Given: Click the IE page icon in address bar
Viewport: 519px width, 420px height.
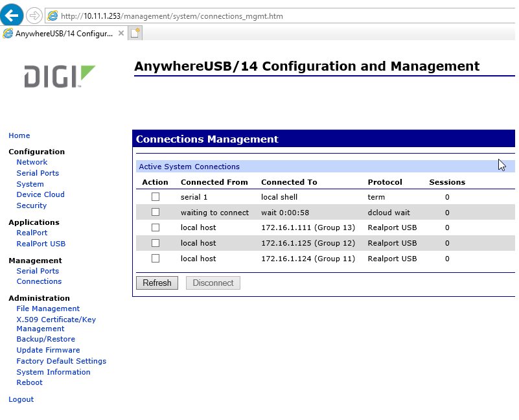Looking at the screenshot, I should point(52,16).
